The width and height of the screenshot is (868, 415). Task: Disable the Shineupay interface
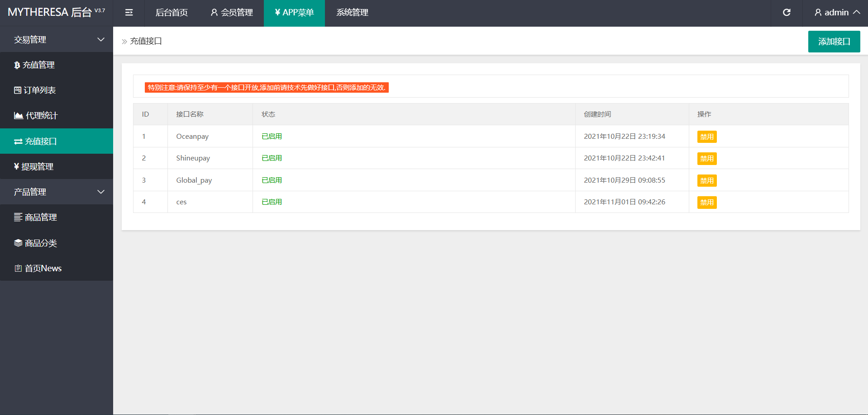point(706,159)
